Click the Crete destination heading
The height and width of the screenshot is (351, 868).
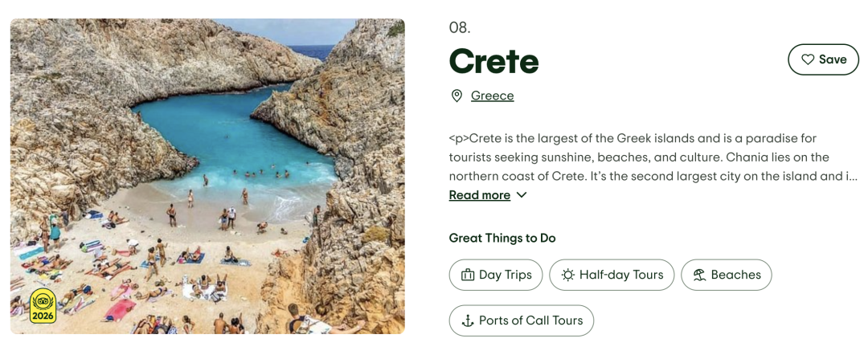[x=493, y=61]
